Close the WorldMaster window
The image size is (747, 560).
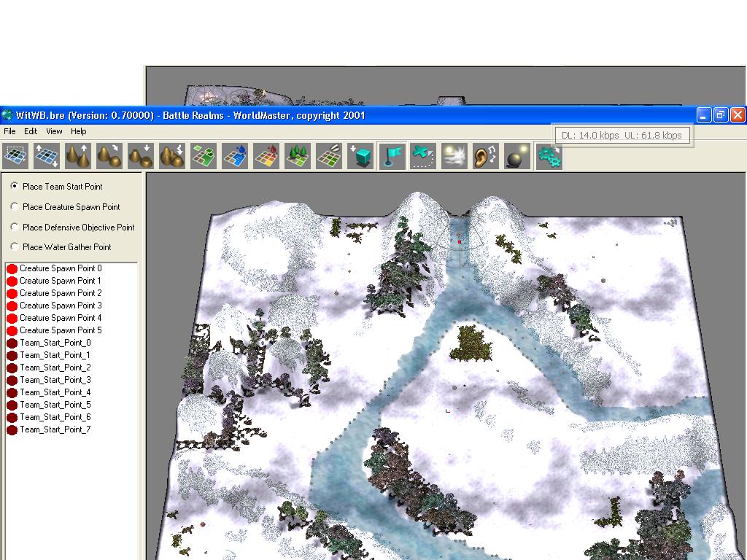[x=738, y=114]
